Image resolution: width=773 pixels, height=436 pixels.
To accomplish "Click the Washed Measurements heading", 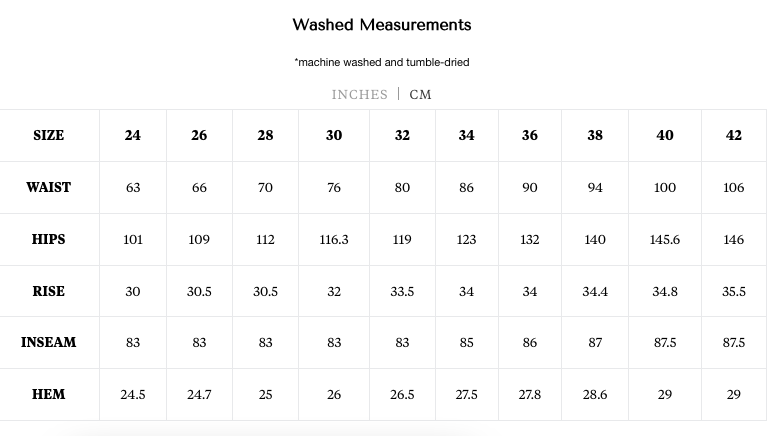I will coord(382,25).
